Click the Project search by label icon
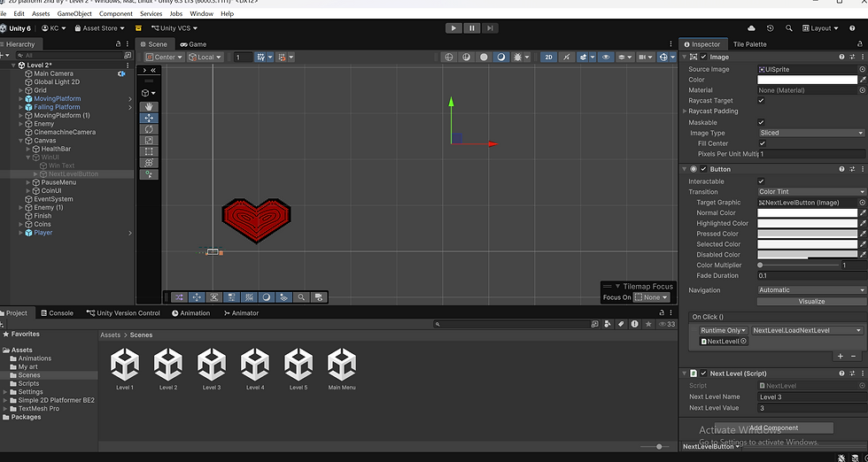868x462 pixels. 621,324
